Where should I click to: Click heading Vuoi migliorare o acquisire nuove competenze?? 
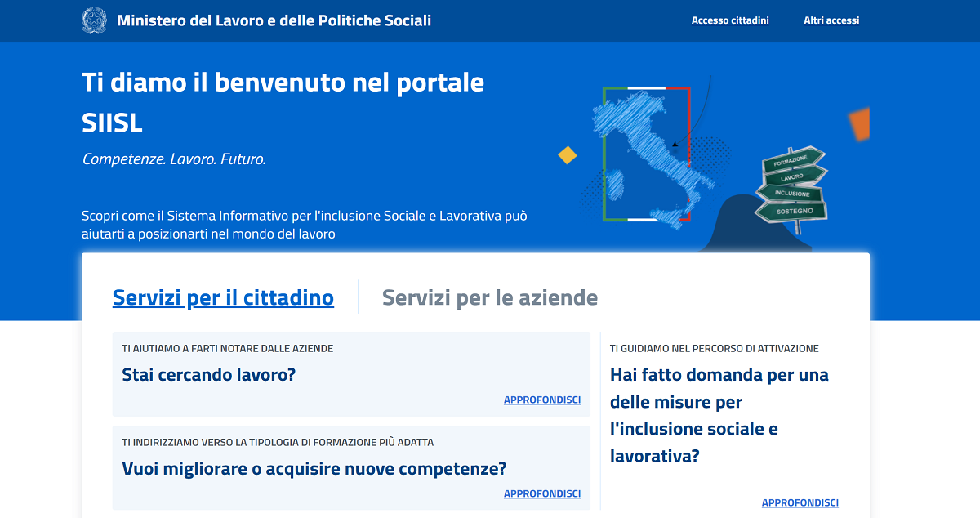tap(314, 469)
